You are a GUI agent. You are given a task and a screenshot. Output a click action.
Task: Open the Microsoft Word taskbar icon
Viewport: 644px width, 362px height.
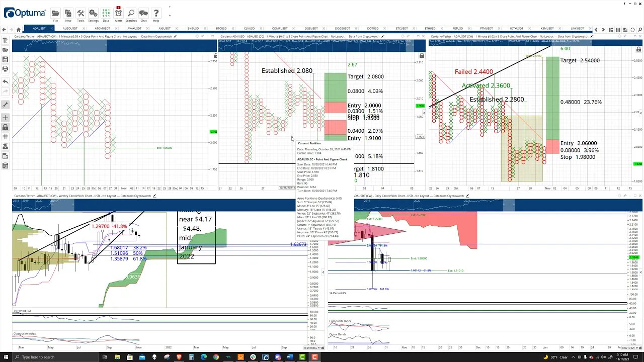tap(290, 357)
